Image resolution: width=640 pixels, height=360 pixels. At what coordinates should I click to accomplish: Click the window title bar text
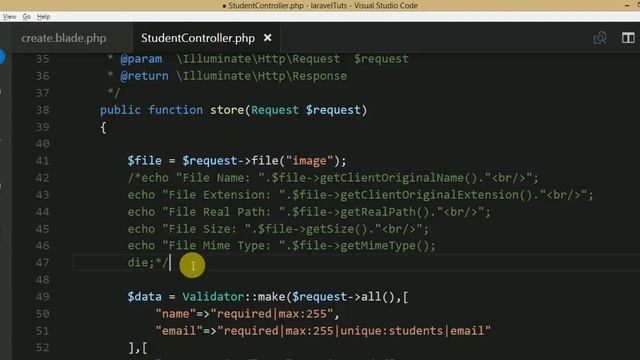(320, 5)
